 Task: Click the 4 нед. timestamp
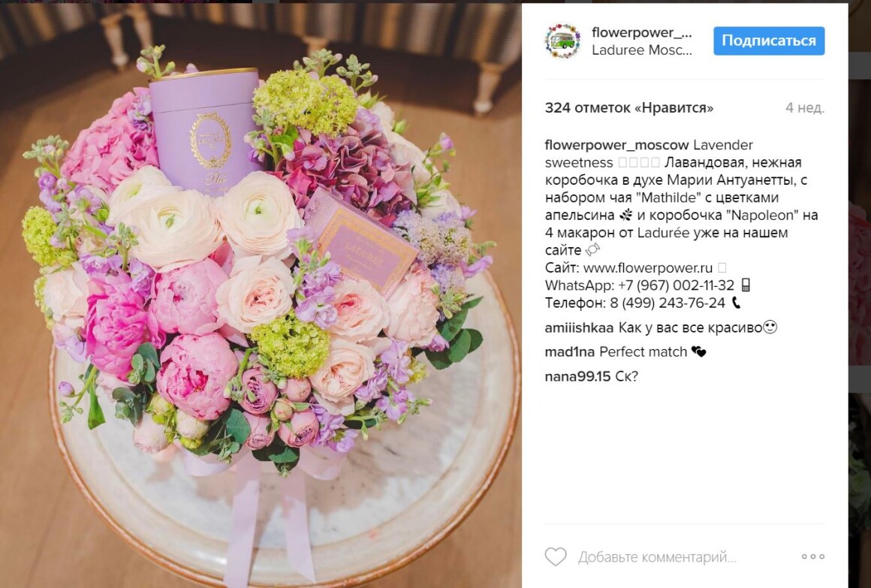coord(804,108)
